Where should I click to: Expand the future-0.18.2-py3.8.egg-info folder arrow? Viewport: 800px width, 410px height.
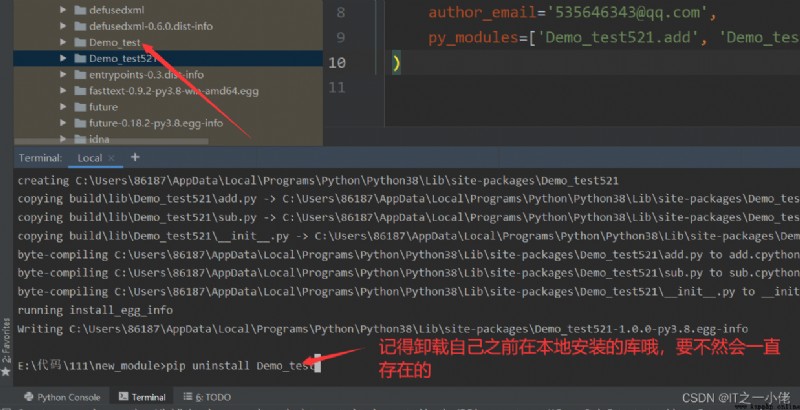tap(63, 123)
